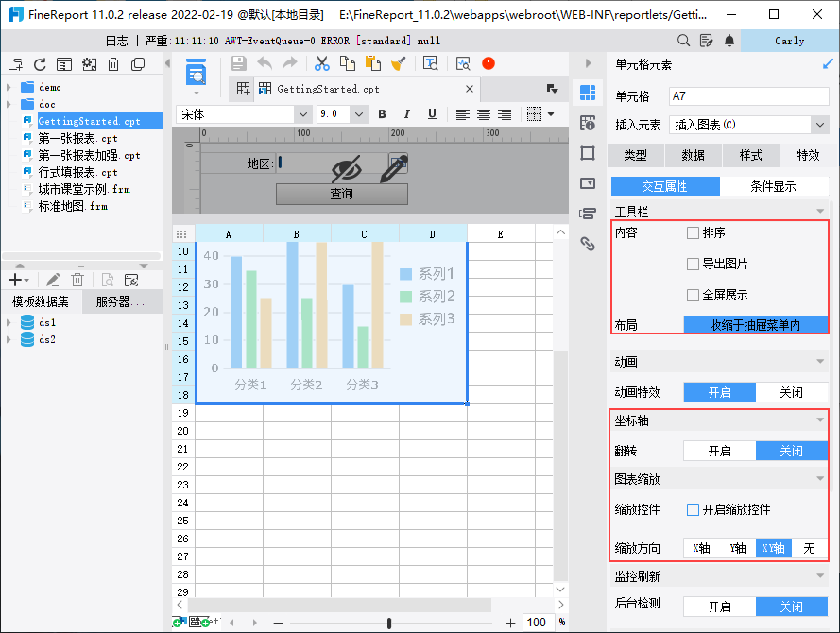Click the notification bell icon
This screenshot has height=633, width=840.
point(729,41)
